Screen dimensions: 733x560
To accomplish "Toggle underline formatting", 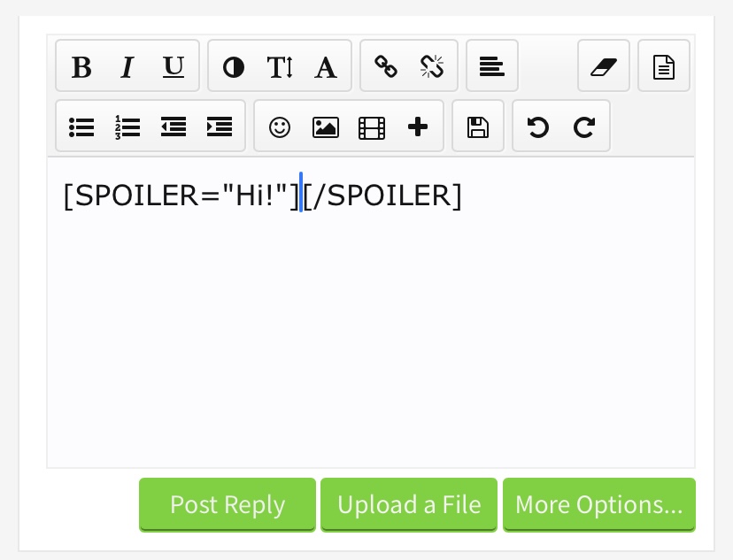I will click(174, 66).
